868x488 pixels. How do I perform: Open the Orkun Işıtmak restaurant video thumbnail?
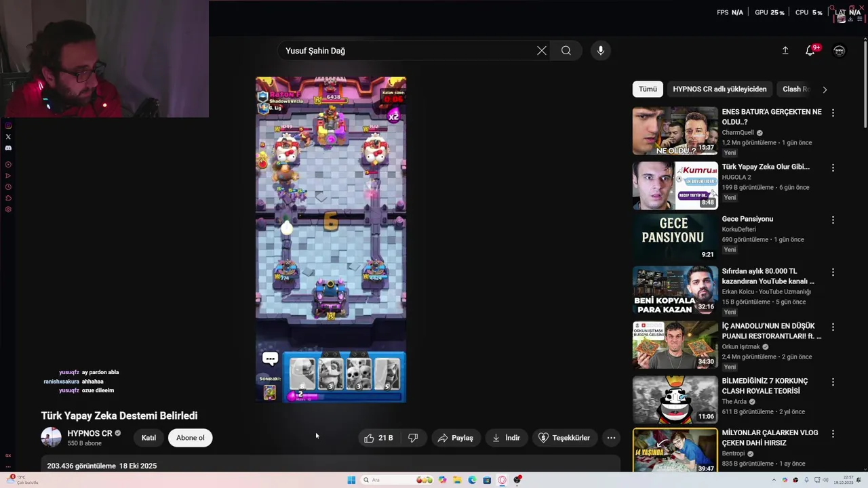point(675,345)
